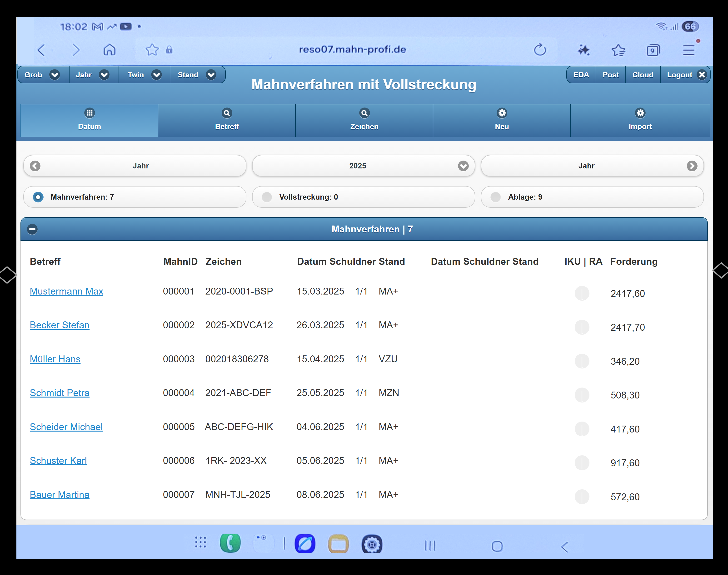This screenshot has height=575, width=728.
Task: Open the browser hamburger menu
Action: coord(688,50)
